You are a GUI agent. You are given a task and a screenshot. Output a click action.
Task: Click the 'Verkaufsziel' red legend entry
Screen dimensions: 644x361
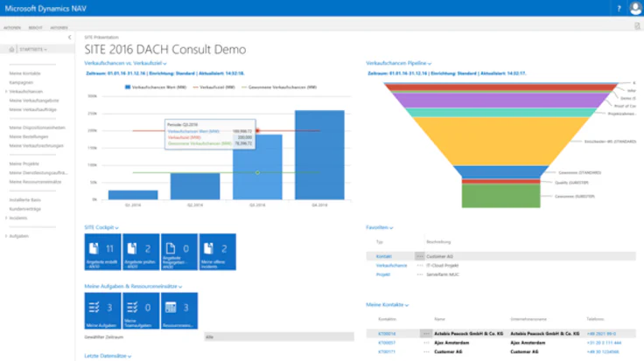(214, 87)
